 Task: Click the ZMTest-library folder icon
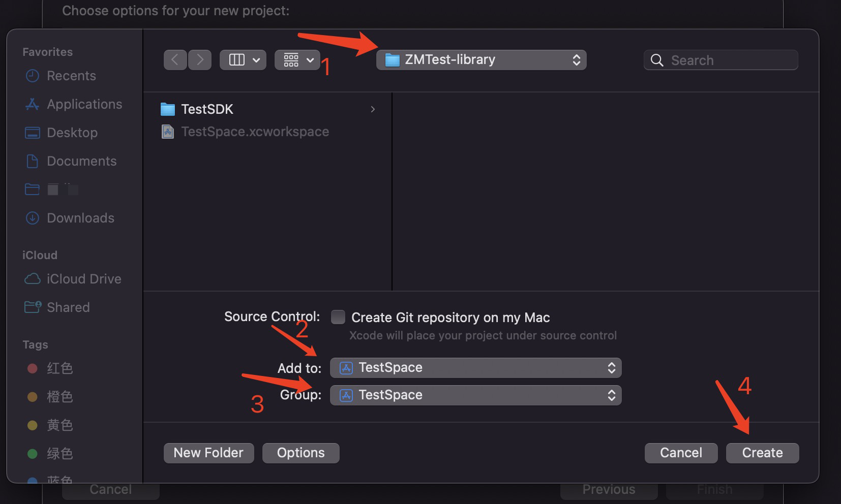[393, 60]
